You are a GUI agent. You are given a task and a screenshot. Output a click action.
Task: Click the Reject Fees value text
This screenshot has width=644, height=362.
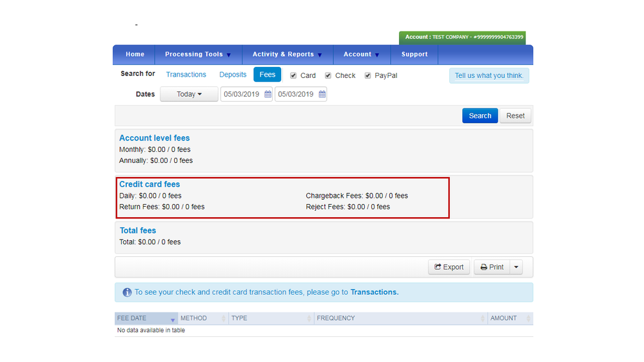click(x=348, y=207)
